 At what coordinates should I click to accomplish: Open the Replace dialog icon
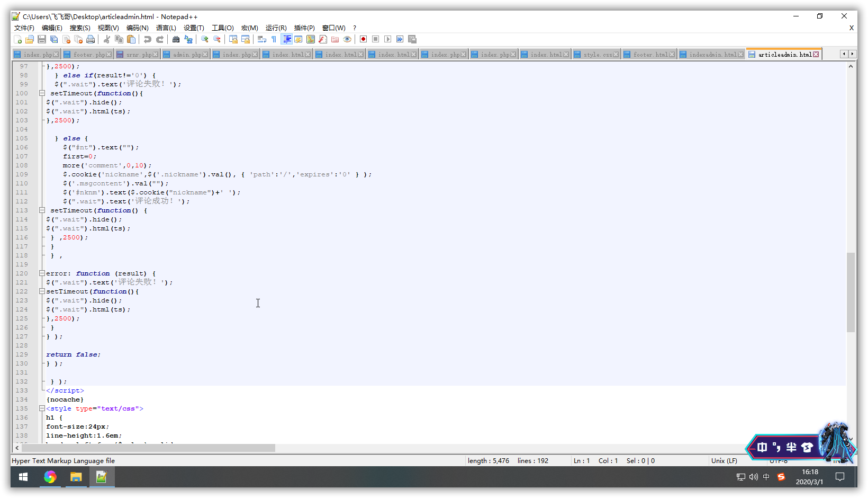188,39
